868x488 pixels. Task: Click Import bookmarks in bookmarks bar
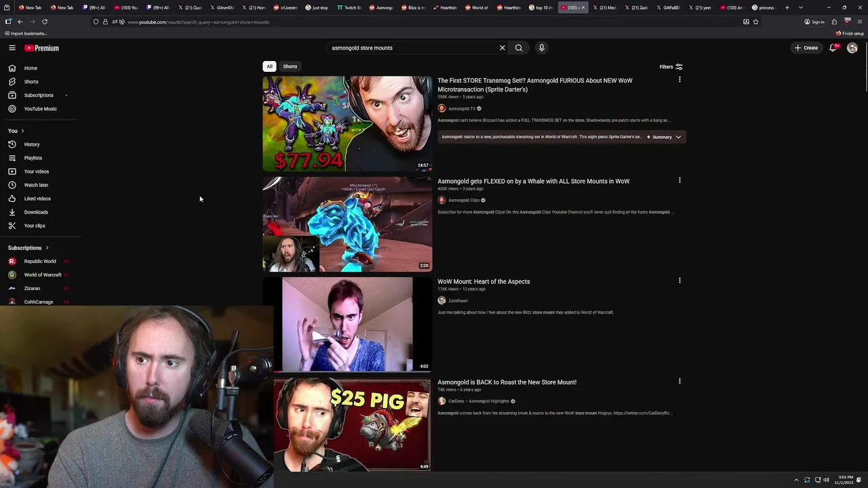point(25,33)
